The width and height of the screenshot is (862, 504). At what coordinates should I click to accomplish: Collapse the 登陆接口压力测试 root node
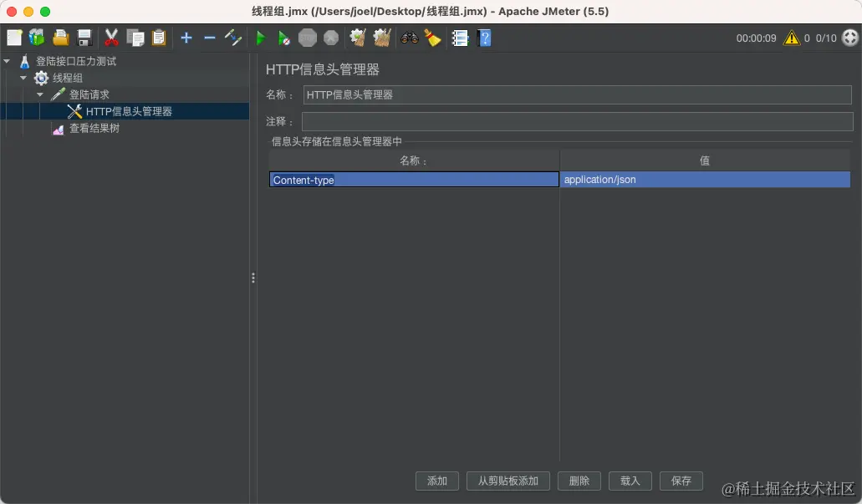tap(7, 60)
